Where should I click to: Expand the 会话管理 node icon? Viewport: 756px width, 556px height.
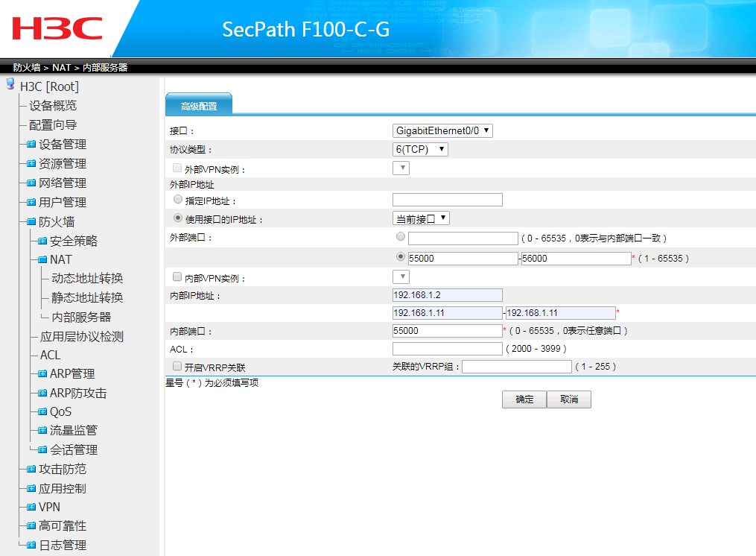point(42,450)
